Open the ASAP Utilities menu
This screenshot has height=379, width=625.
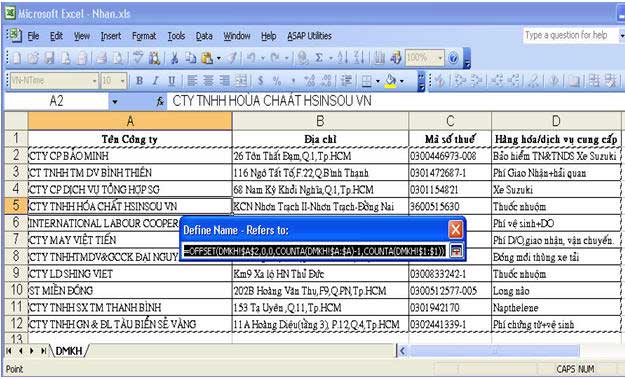tap(309, 36)
